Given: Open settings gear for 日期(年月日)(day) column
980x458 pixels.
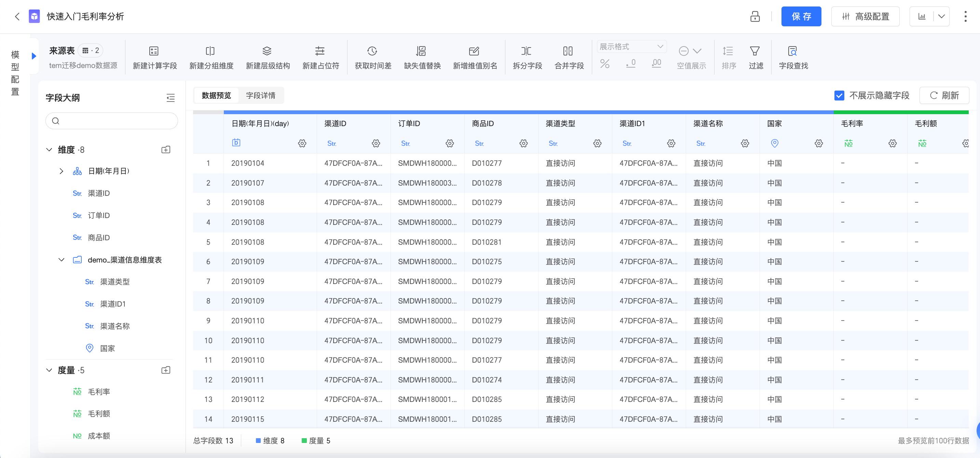Looking at the screenshot, I should [302, 144].
